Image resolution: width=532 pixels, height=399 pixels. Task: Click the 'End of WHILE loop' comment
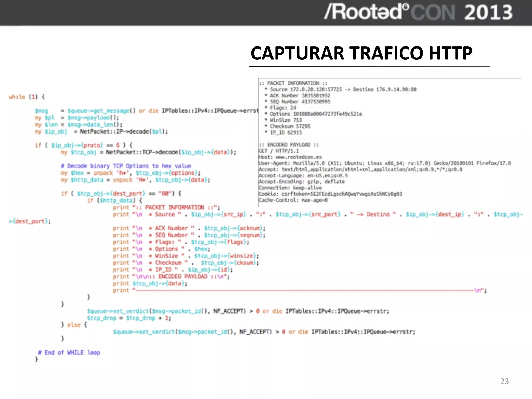coord(69,353)
